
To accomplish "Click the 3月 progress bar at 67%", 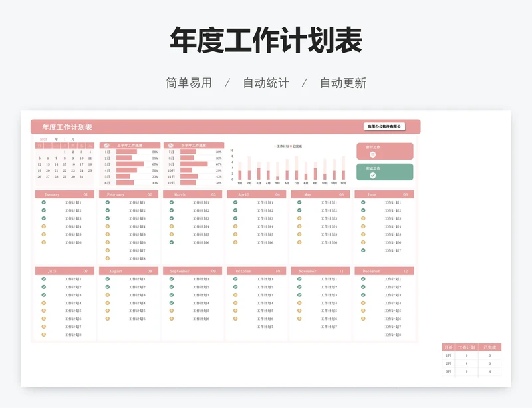I will click(x=130, y=164).
